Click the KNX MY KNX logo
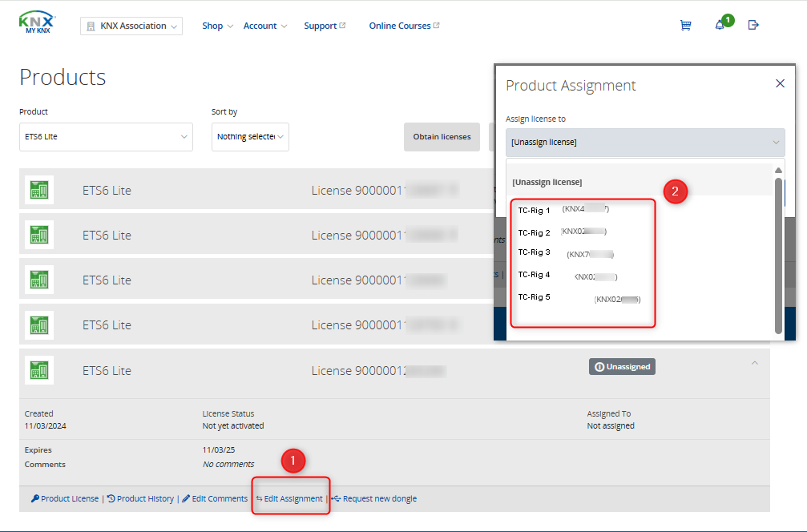 click(x=37, y=22)
